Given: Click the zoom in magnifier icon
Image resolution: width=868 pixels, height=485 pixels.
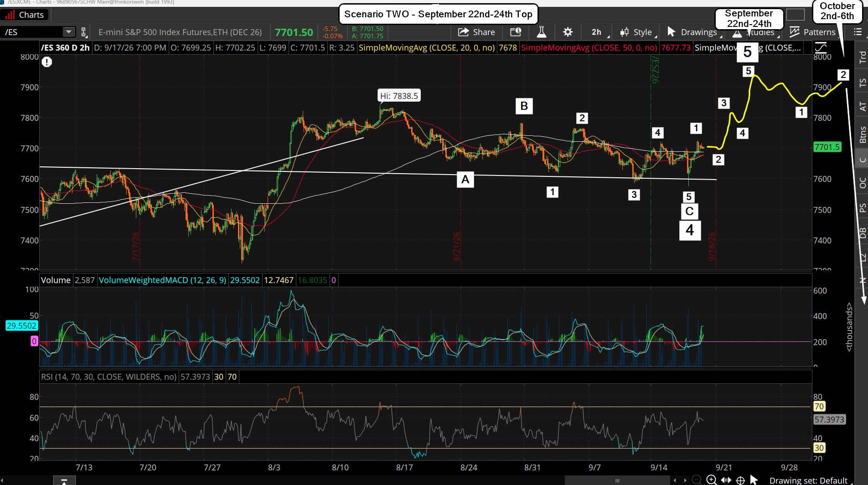Looking at the screenshot, I should pyautogui.click(x=711, y=480).
